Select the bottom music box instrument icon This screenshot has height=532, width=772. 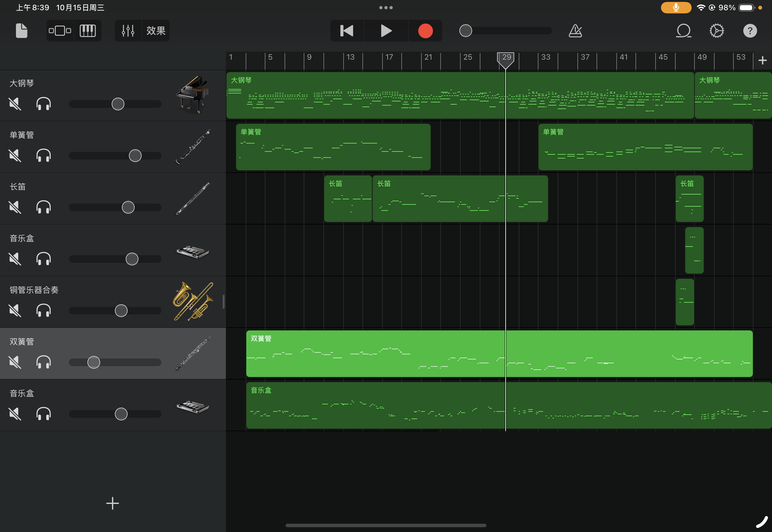tap(193, 407)
